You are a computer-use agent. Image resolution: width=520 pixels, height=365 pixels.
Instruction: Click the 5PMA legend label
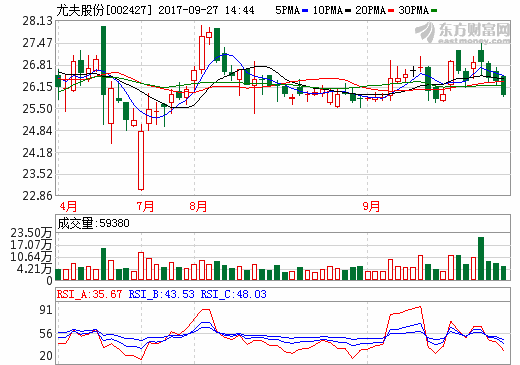click(287, 10)
